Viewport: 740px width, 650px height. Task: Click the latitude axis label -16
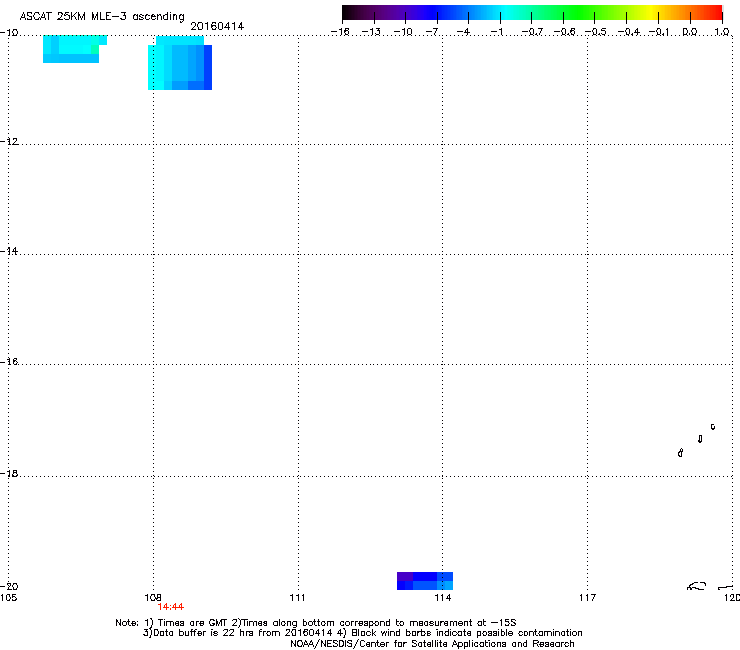[x=9, y=362]
